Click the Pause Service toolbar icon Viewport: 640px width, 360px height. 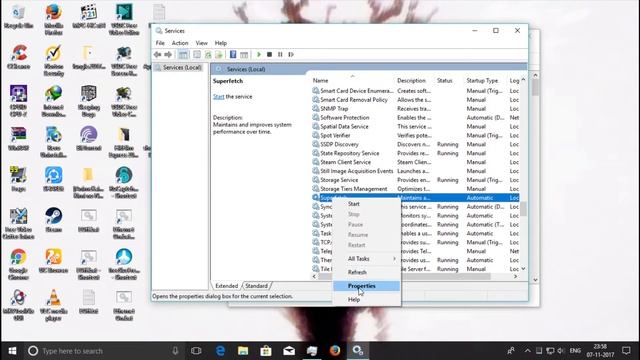click(280, 54)
